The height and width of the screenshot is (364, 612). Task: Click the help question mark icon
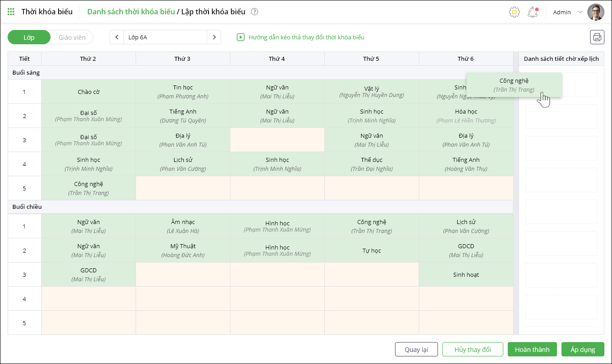255,12
